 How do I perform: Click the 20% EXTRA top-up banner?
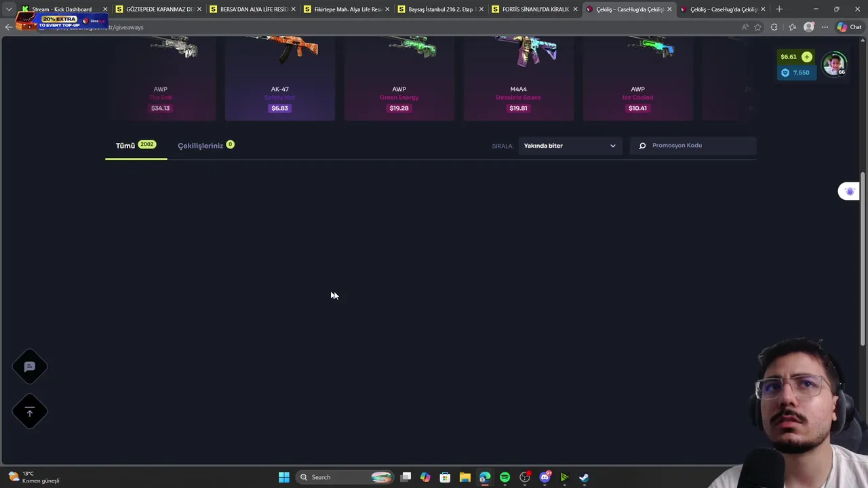[x=61, y=21]
